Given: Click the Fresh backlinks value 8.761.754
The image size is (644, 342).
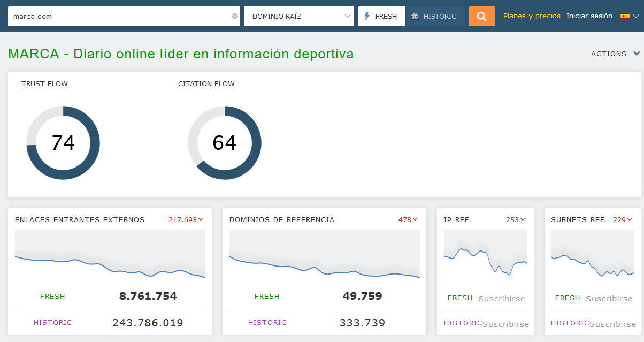Looking at the screenshot, I should (148, 296).
